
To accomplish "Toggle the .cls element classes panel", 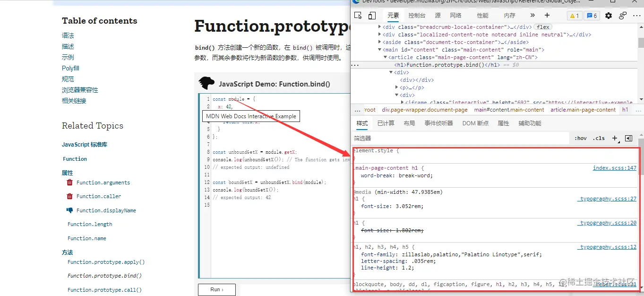I will [x=599, y=138].
